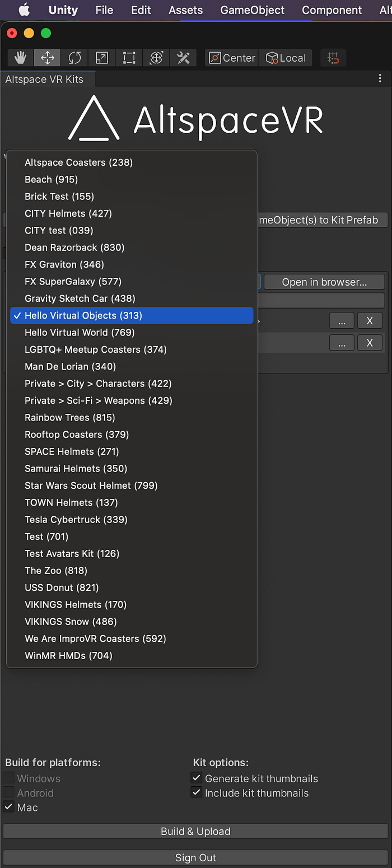Choose Hello Virtual World (769) kit
This screenshot has height=868, width=392.
click(x=132, y=333)
